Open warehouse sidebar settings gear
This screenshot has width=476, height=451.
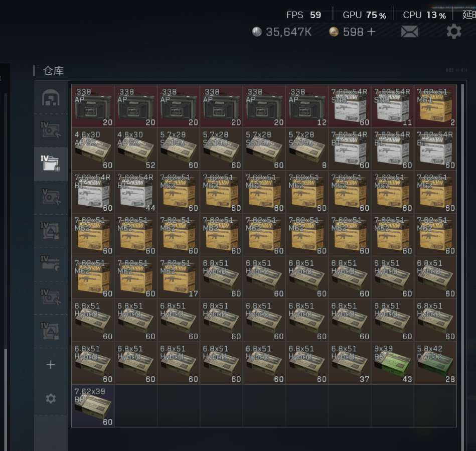click(x=51, y=398)
